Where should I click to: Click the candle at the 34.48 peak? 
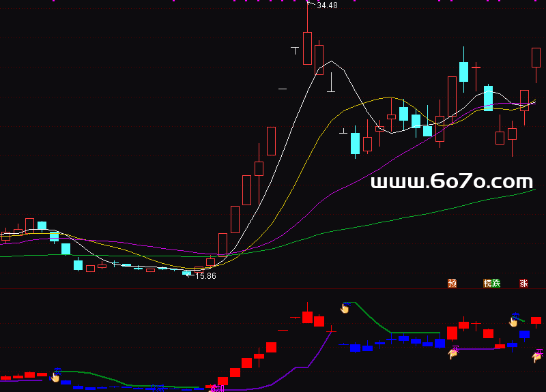[x=308, y=48]
